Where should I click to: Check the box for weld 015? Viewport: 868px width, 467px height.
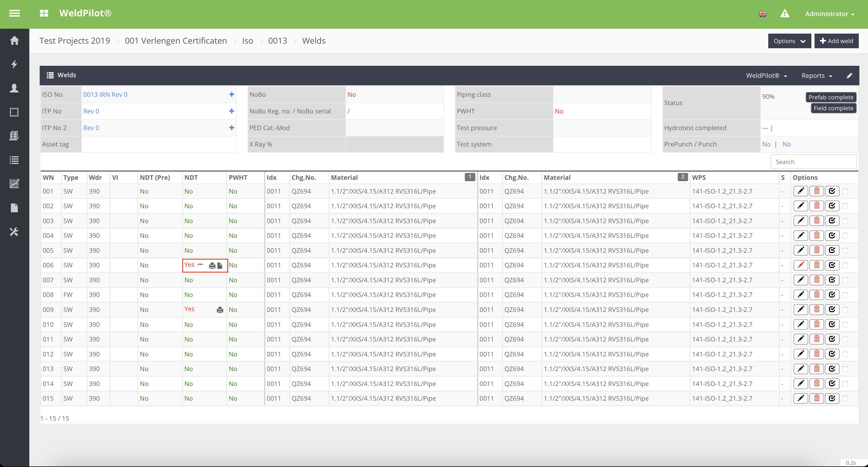pyautogui.click(x=845, y=399)
